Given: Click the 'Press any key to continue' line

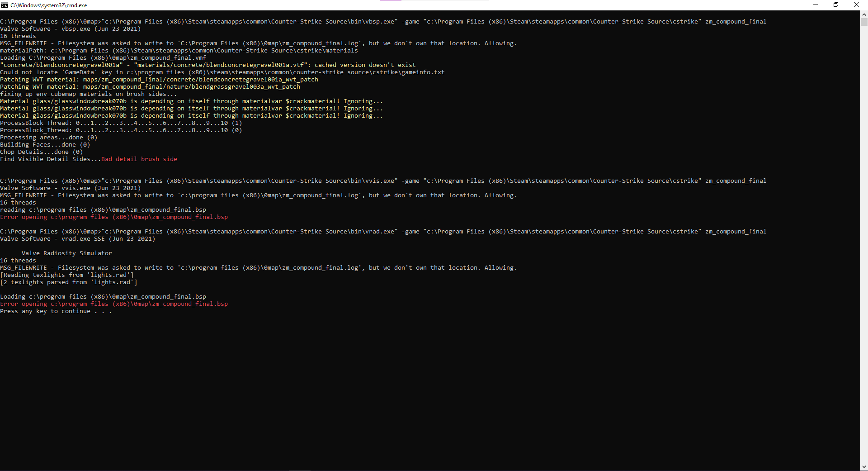Looking at the screenshot, I should 56,311.
